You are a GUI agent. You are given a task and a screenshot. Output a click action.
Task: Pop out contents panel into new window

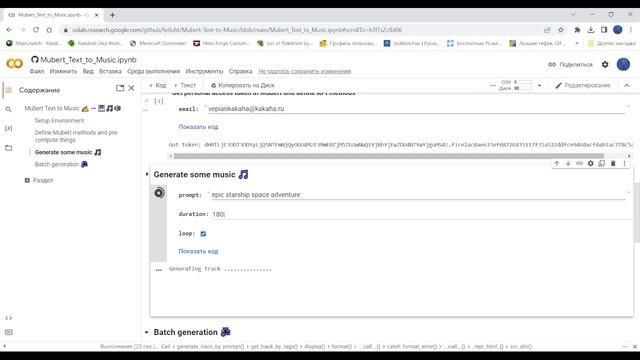pos(120,88)
